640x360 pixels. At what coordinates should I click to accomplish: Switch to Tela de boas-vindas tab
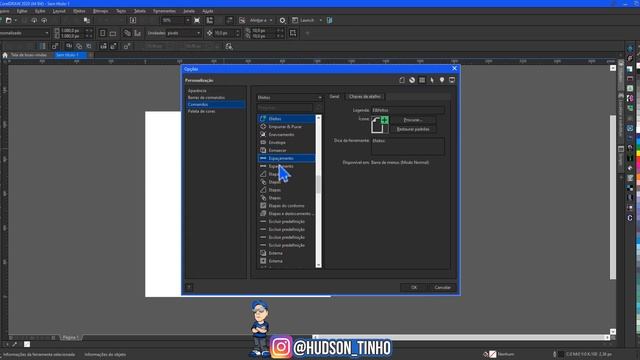29,55
